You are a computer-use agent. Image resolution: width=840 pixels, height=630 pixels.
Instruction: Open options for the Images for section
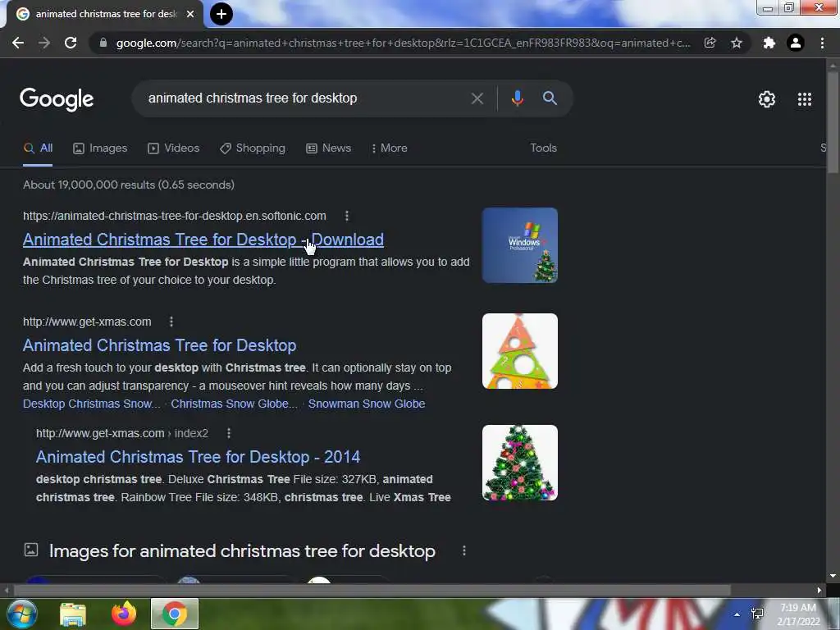(464, 550)
